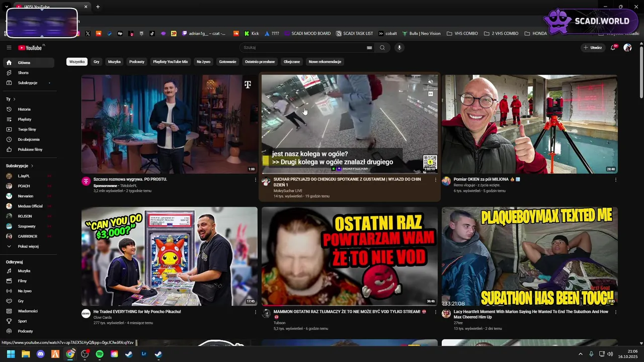
Task: Select the Na żywo filter chip
Action: (204, 62)
